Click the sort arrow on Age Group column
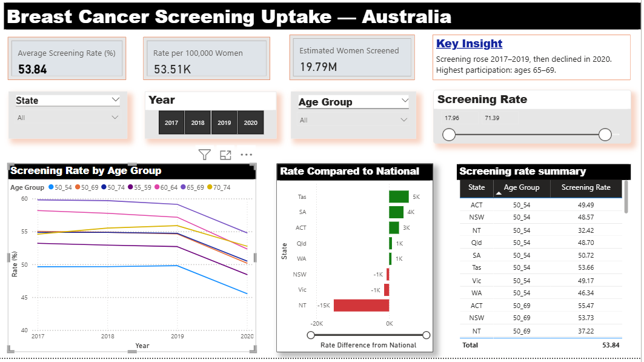 [x=499, y=193]
